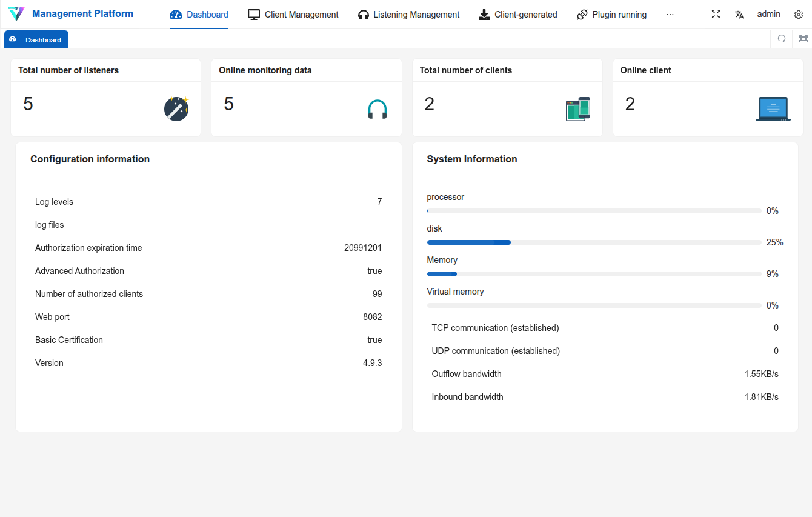Viewport: 812px width, 517px height.
Task: Click the disk usage progress bar
Action: click(594, 242)
